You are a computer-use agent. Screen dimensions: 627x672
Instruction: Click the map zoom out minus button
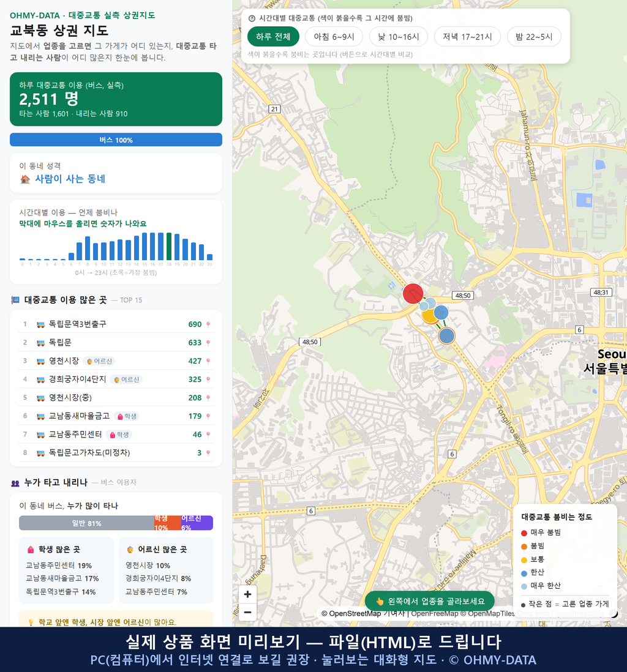coord(247,612)
